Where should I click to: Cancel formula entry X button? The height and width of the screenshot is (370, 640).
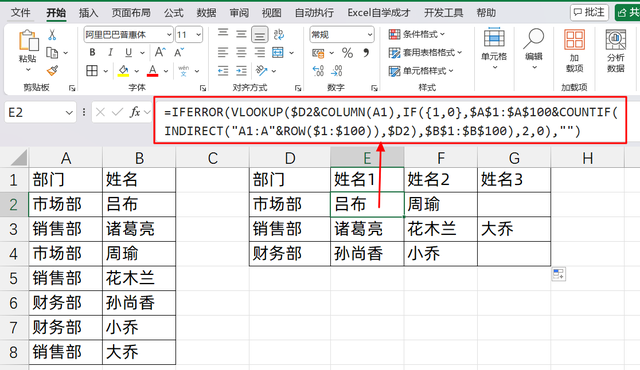[100, 112]
